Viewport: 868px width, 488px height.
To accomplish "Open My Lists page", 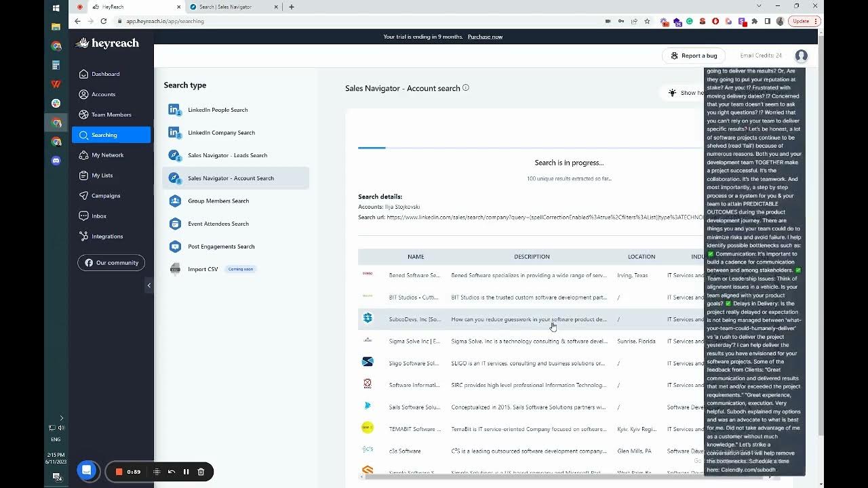I will coord(102,176).
